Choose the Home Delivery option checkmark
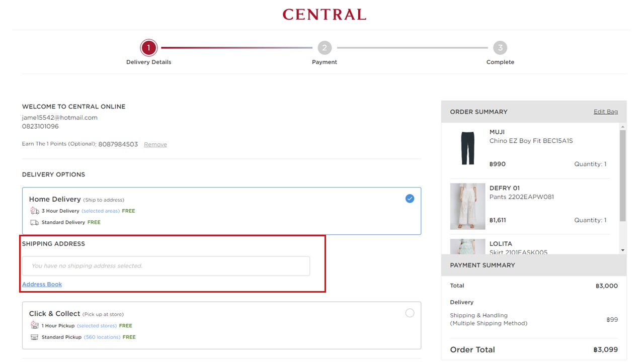Viewport: 644px width, 362px height. coord(410,199)
